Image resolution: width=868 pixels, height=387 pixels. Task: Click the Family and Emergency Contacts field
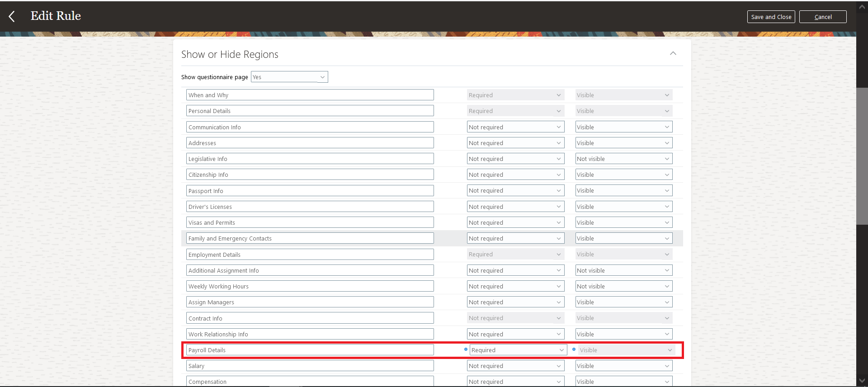click(310, 238)
